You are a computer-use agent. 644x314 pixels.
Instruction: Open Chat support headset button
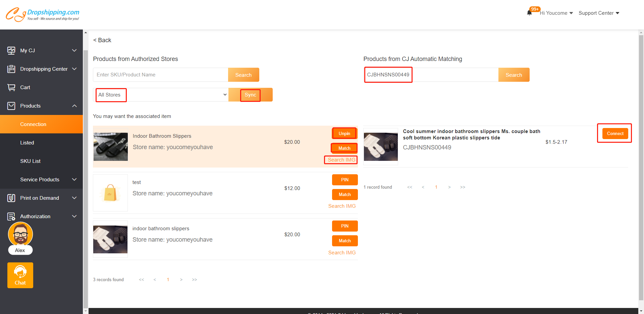(20, 275)
